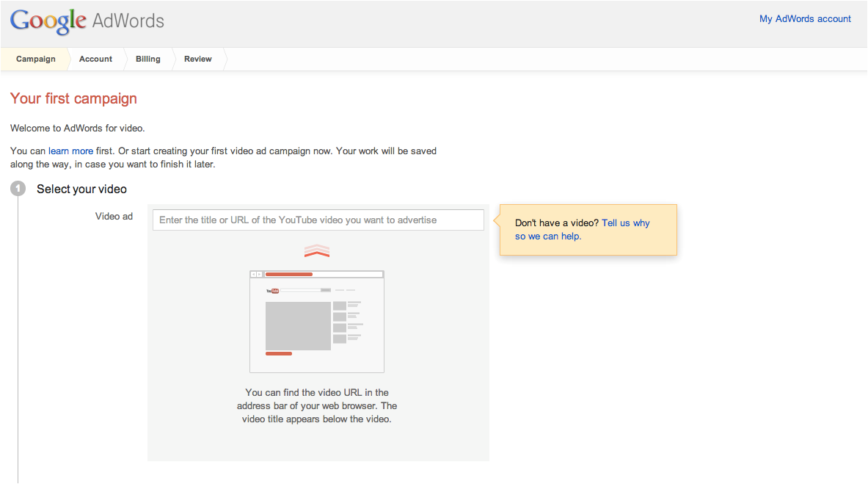Follow the 'learn more' link

point(70,151)
